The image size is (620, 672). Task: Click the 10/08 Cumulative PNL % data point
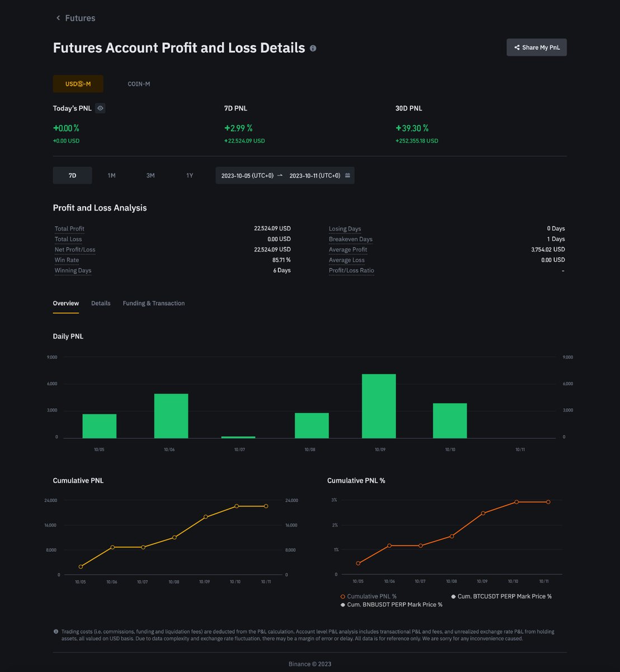[x=452, y=536]
